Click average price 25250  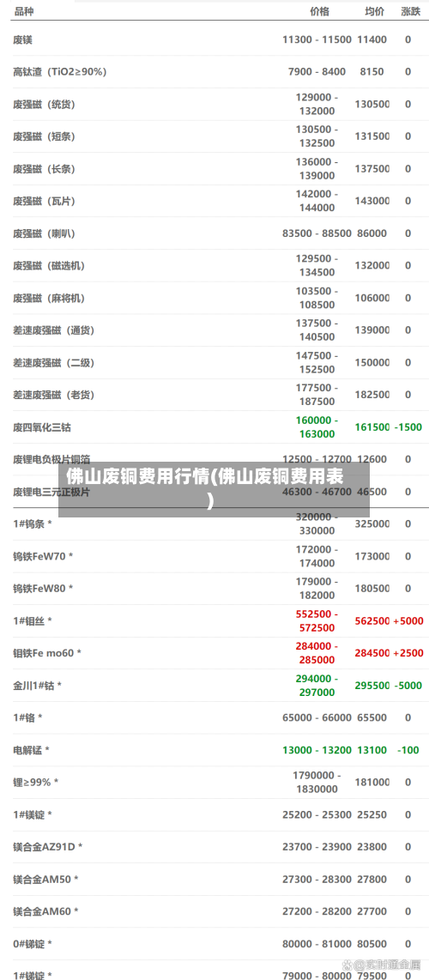coord(372,815)
